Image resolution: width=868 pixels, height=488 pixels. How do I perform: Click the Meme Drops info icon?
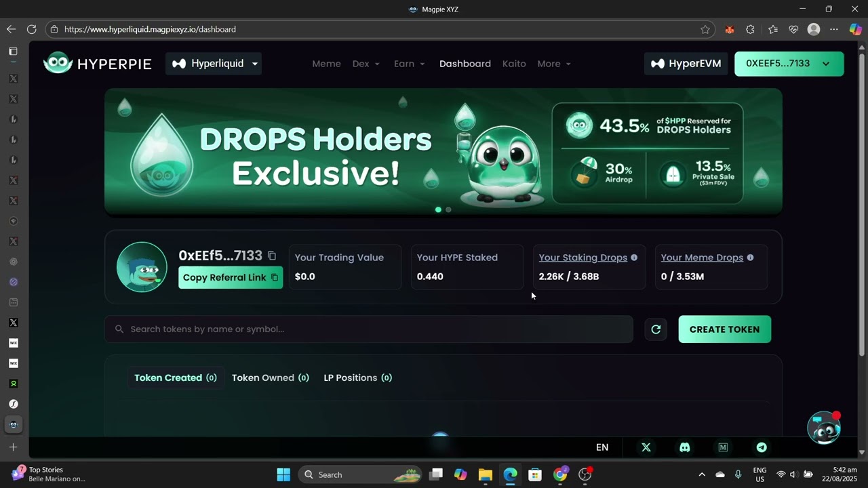[x=750, y=258]
